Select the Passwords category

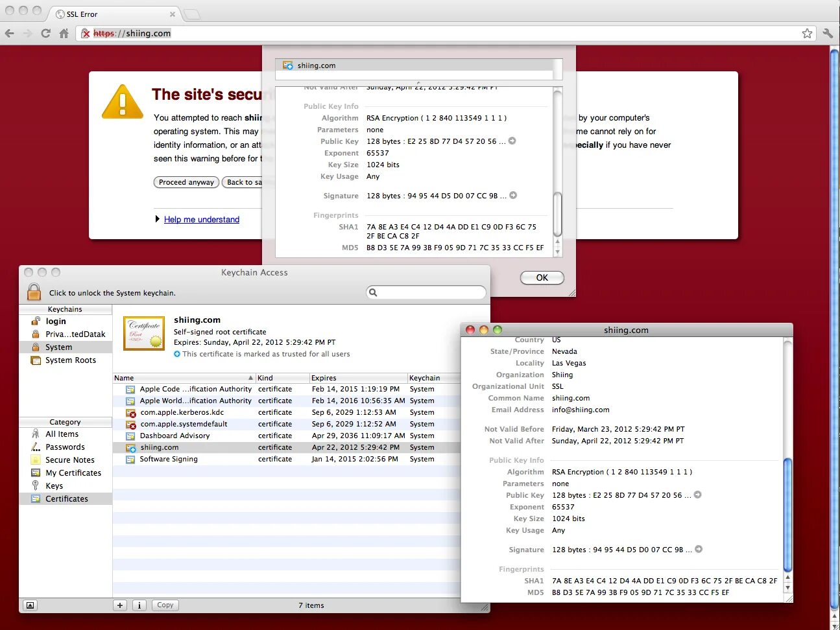[x=66, y=447]
